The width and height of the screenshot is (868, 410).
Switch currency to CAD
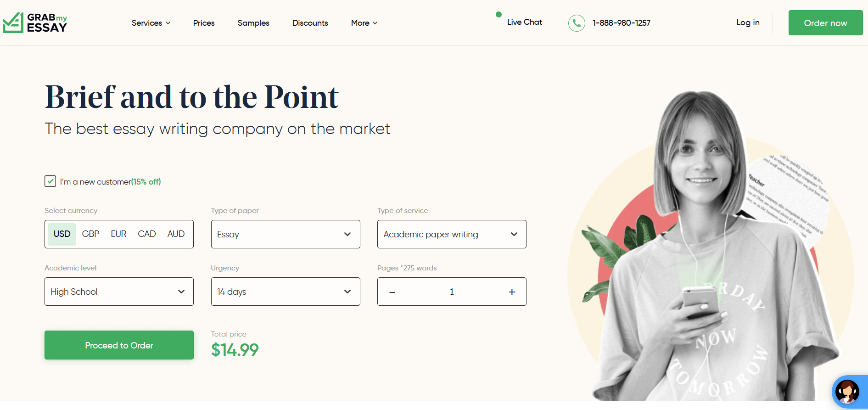point(147,234)
